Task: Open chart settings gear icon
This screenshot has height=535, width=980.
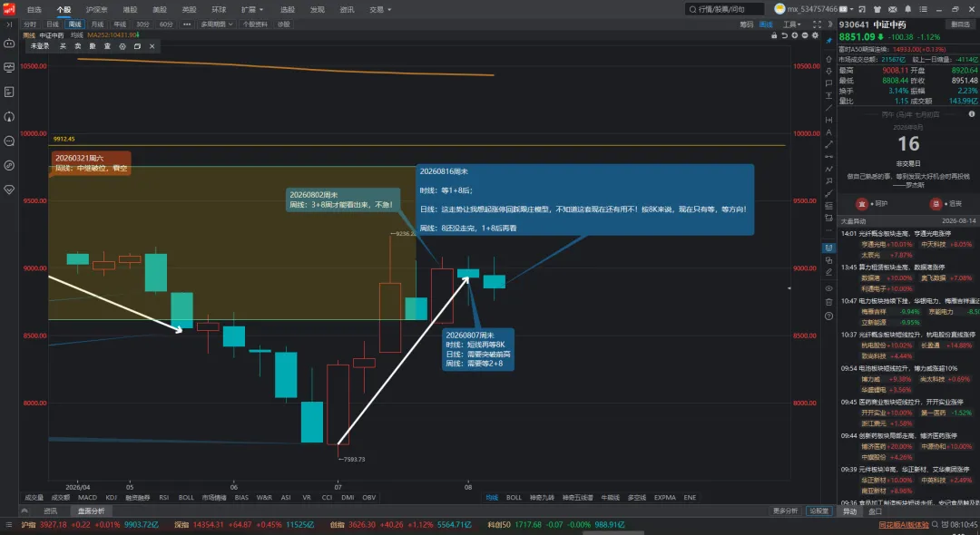Action: [x=815, y=35]
